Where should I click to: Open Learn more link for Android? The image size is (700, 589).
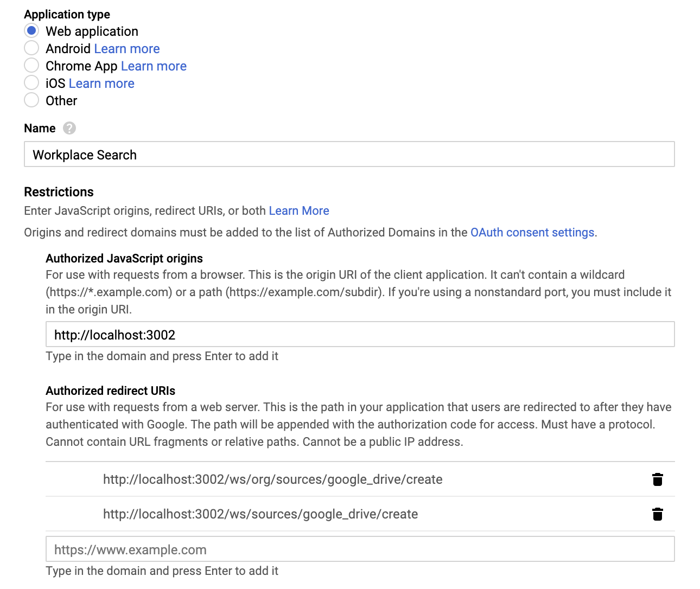click(x=126, y=49)
